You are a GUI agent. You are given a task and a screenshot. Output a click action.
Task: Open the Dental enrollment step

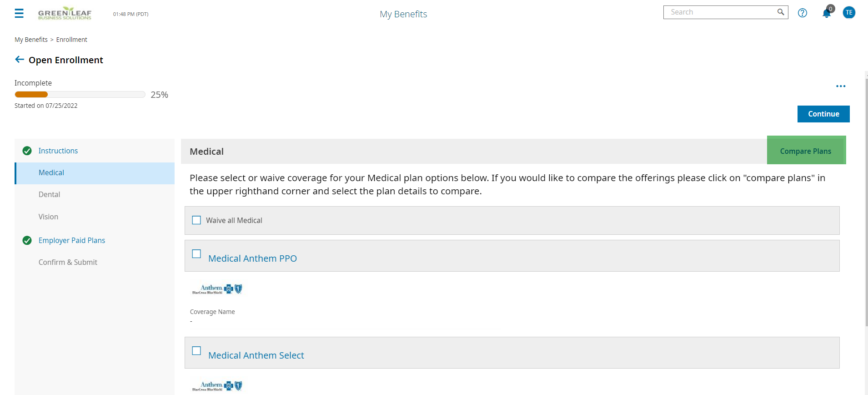pyautogui.click(x=49, y=194)
